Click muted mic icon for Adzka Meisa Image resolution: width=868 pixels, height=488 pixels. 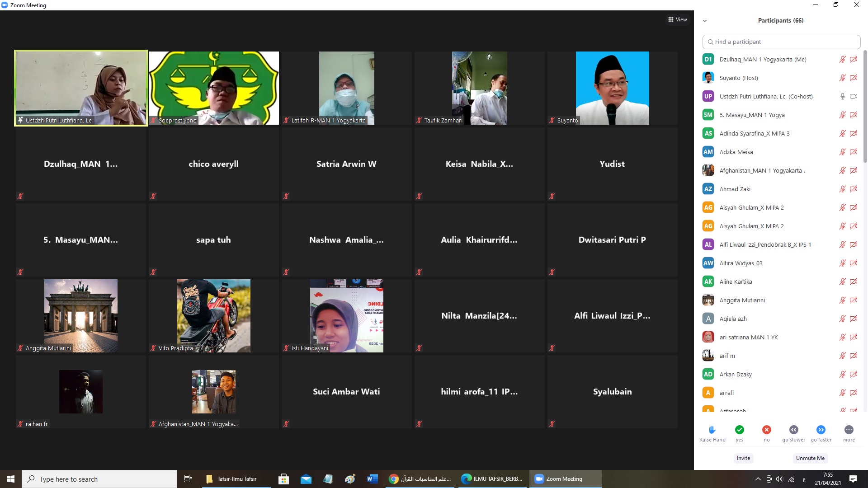point(842,152)
